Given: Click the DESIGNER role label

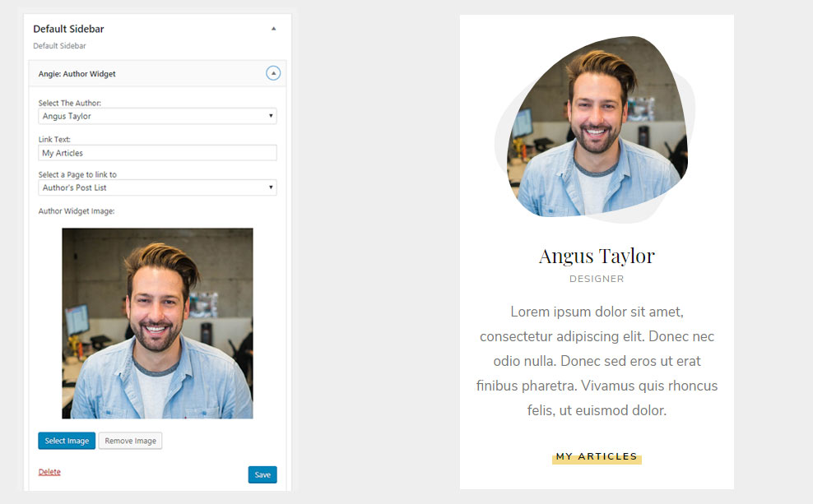Looking at the screenshot, I should point(597,279).
